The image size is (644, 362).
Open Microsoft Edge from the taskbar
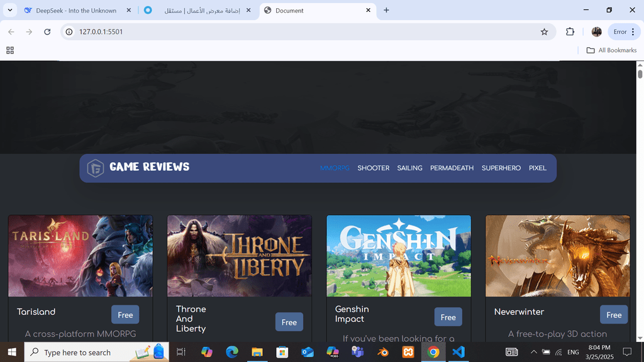tap(232, 352)
